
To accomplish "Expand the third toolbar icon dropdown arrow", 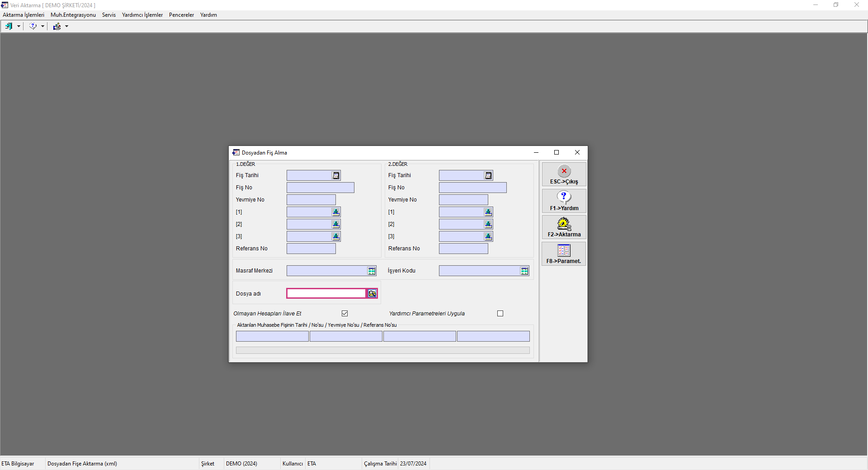I will (x=66, y=26).
